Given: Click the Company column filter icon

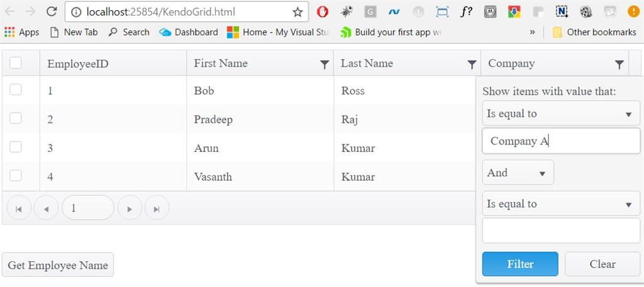Looking at the screenshot, I should tap(619, 64).
